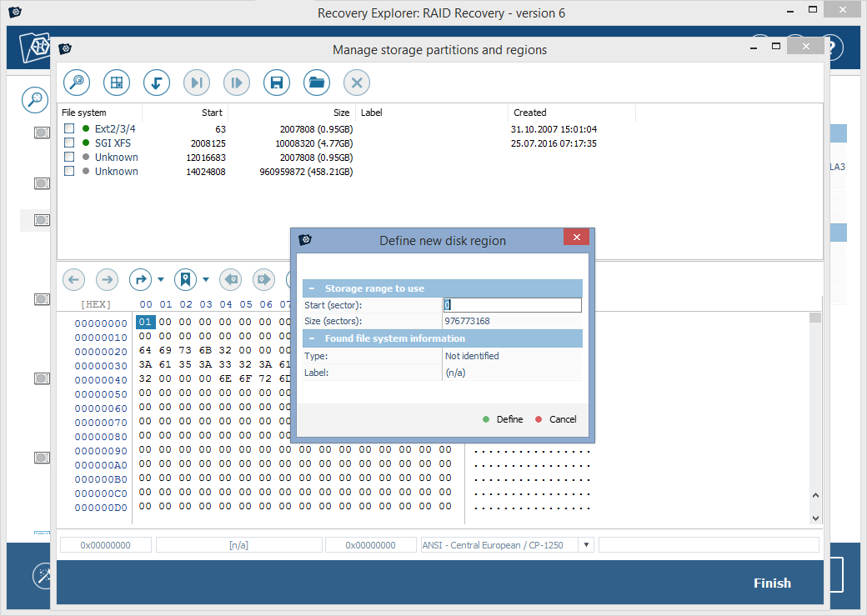Image resolution: width=867 pixels, height=616 pixels.
Task: Click the go-to position curved arrow icon
Action: pos(140,280)
